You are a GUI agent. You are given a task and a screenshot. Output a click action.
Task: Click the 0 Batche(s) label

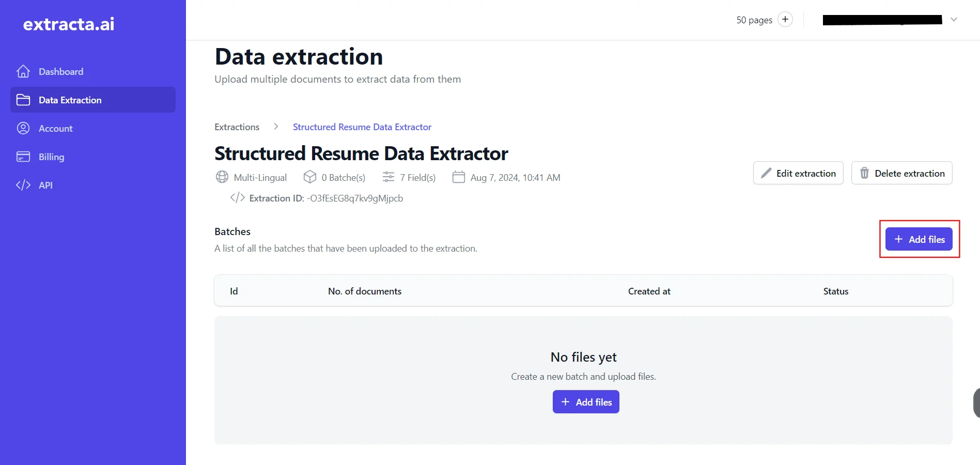[344, 178]
